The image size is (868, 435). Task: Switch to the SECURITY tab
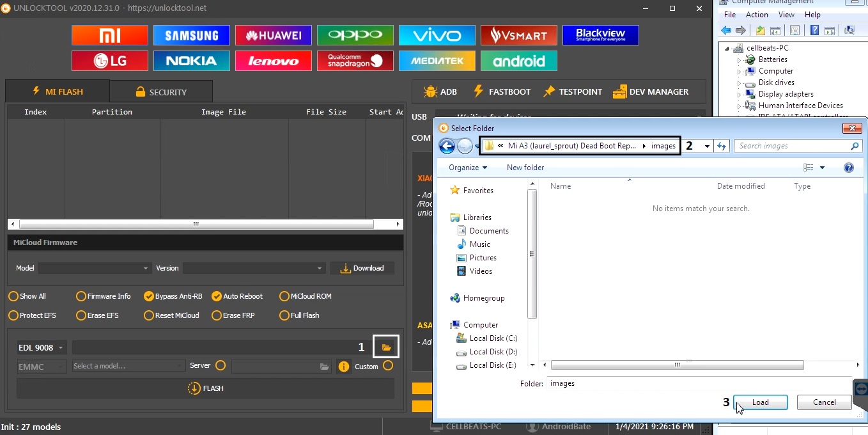click(161, 92)
